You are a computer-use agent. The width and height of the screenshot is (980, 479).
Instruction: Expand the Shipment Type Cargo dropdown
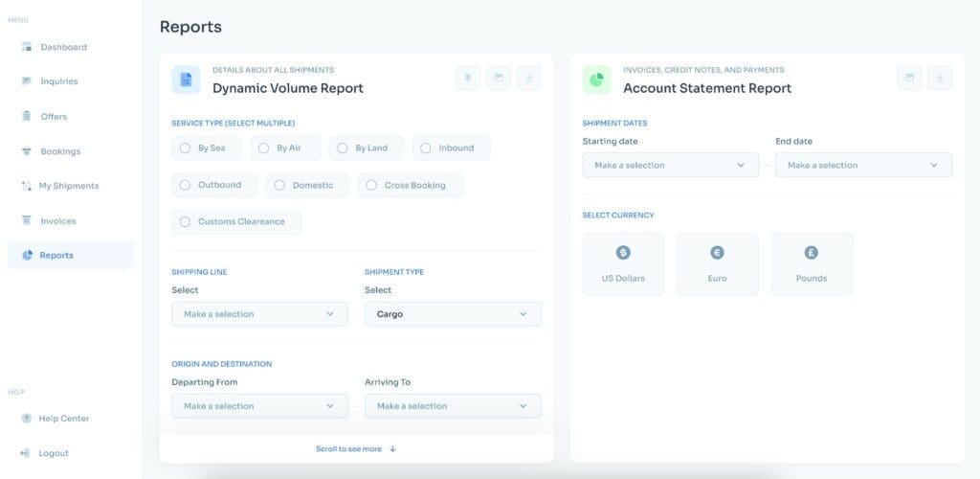pos(453,314)
